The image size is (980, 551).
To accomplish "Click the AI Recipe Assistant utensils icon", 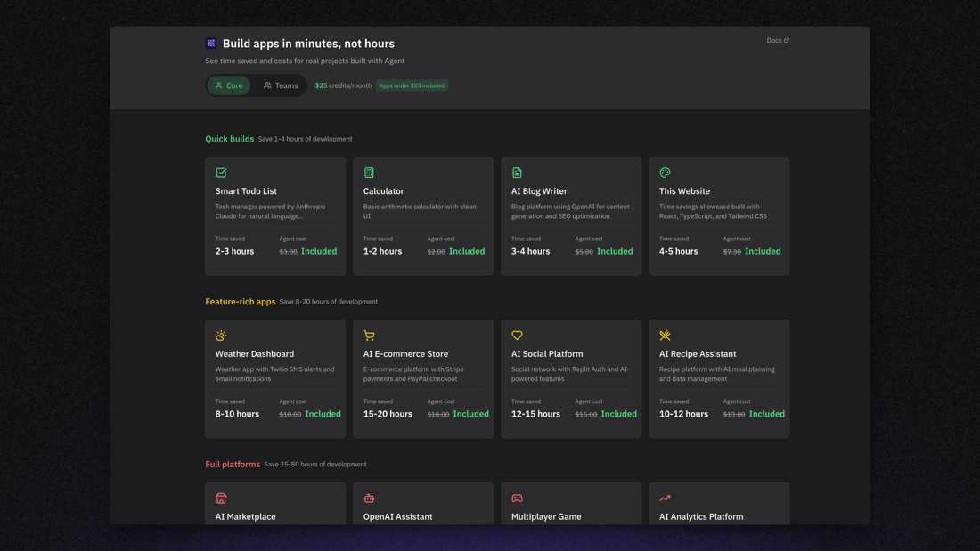I will [x=665, y=336].
